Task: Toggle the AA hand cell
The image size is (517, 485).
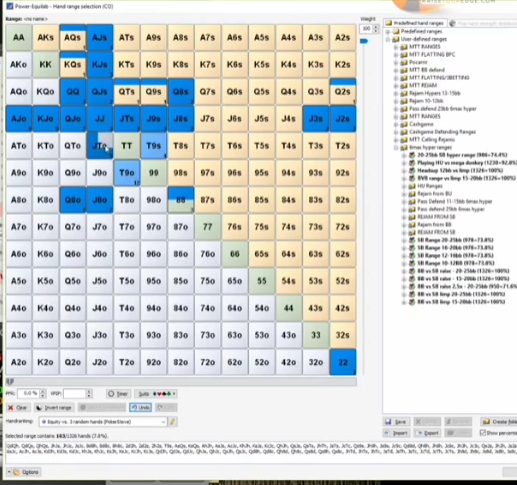Action: pyautogui.click(x=19, y=37)
